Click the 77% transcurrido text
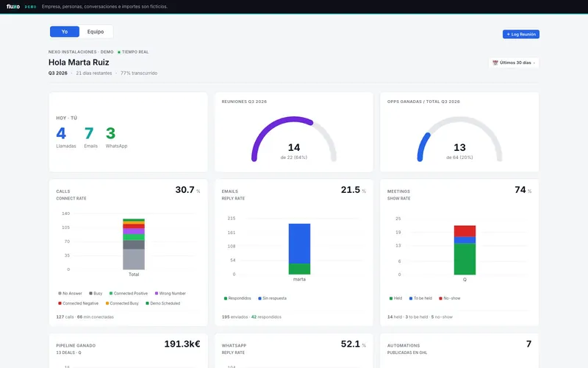588x368 pixels. point(139,73)
